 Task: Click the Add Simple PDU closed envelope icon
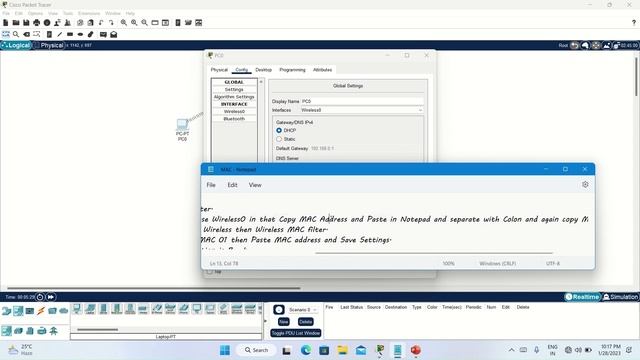coord(103,34)
